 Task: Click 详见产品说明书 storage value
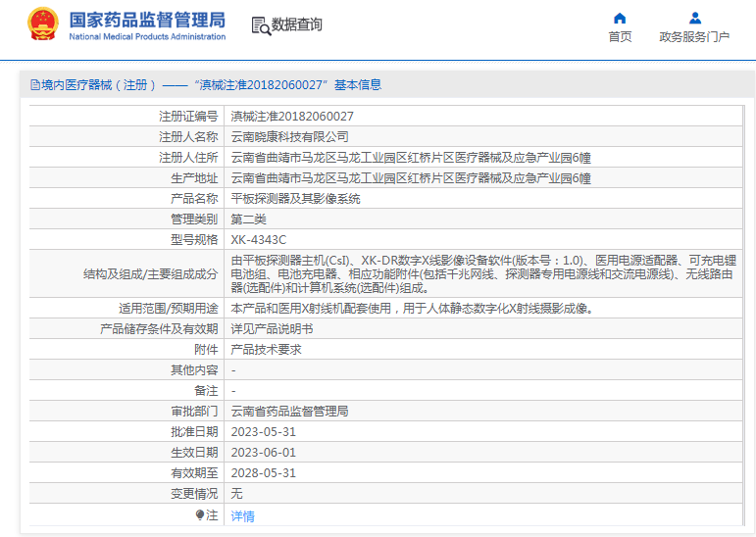tap(272, 328)
